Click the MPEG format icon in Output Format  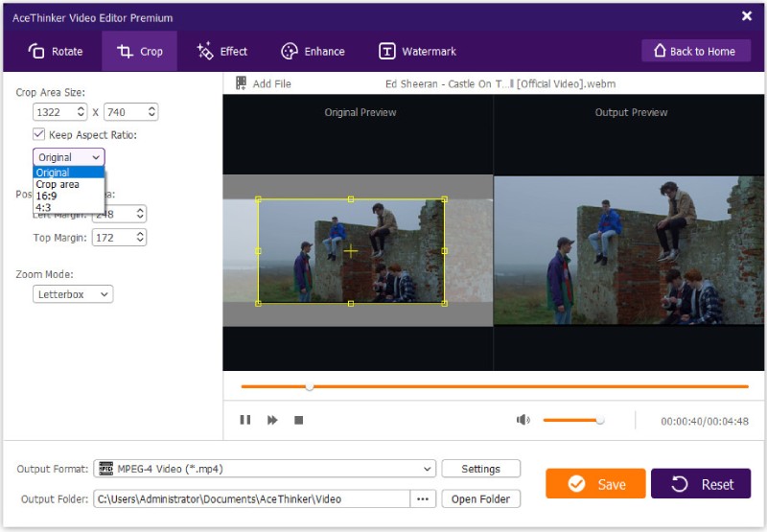(x=106, y=469)
